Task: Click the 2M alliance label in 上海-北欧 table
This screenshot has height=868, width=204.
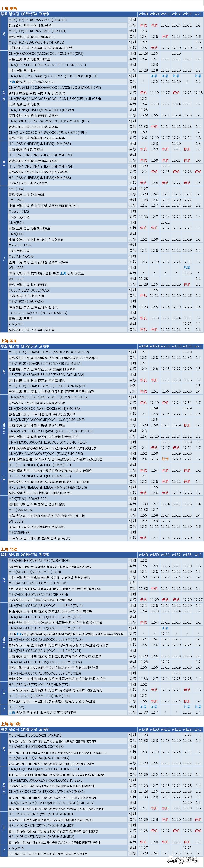Action: [x=4, y=580]
